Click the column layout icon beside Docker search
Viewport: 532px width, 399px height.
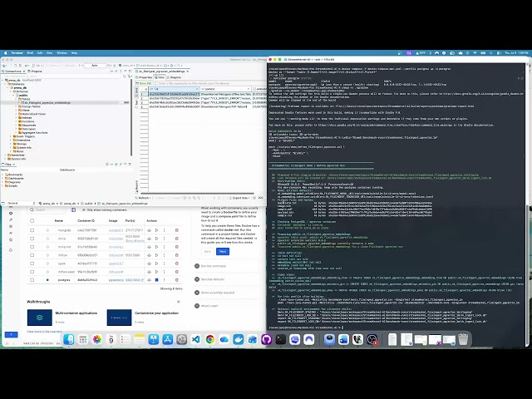click(x=73, y=210)
